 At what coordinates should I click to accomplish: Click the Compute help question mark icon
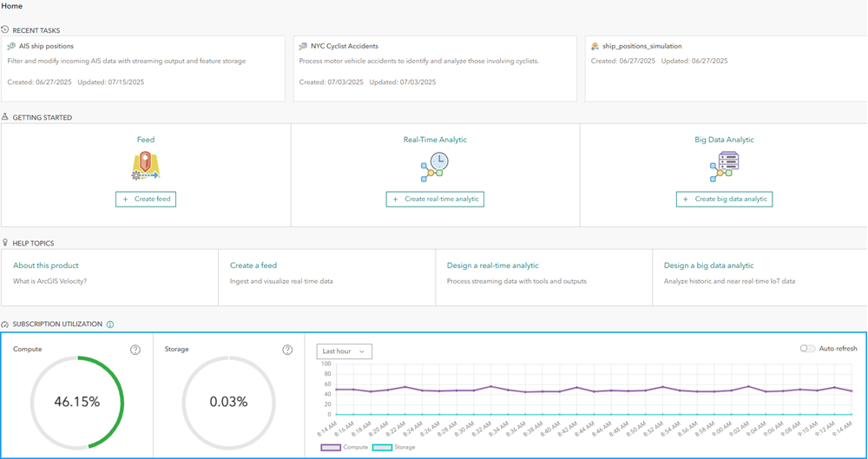point(135,350)
